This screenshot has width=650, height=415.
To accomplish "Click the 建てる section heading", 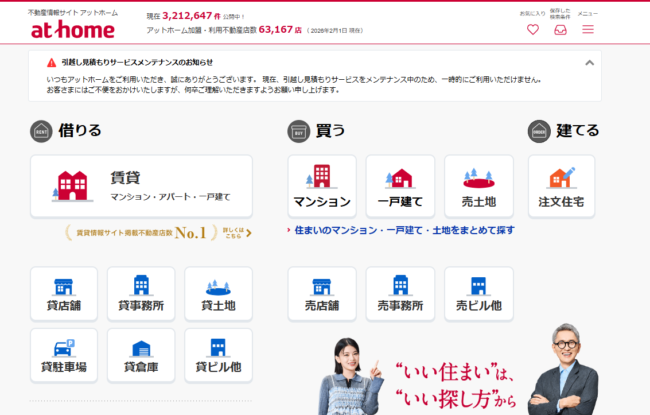I will pos(577,131).
